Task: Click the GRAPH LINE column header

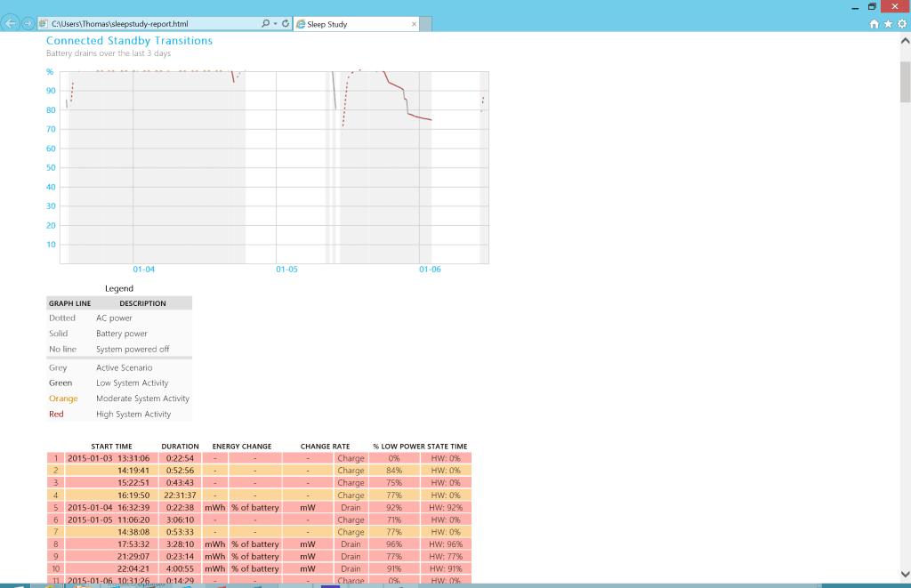Action: click(x=69, y=303)
